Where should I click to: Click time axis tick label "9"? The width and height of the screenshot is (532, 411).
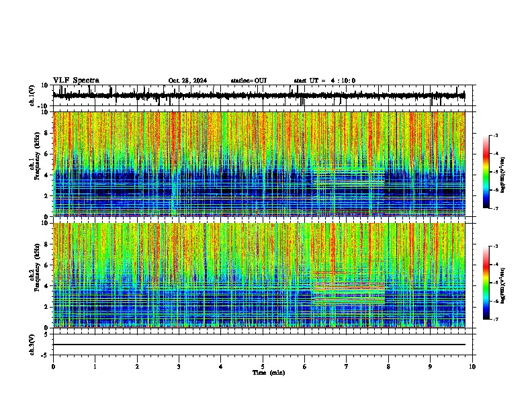430,367
